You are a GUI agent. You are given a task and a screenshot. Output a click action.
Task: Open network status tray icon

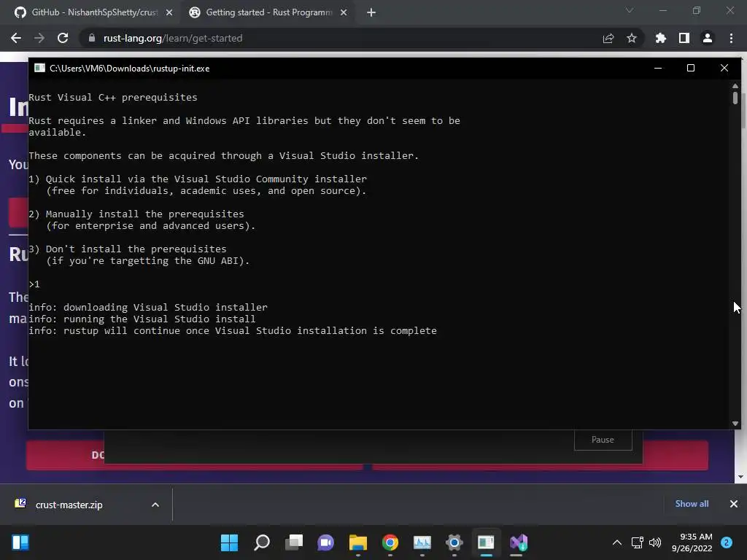coord(637,542)
